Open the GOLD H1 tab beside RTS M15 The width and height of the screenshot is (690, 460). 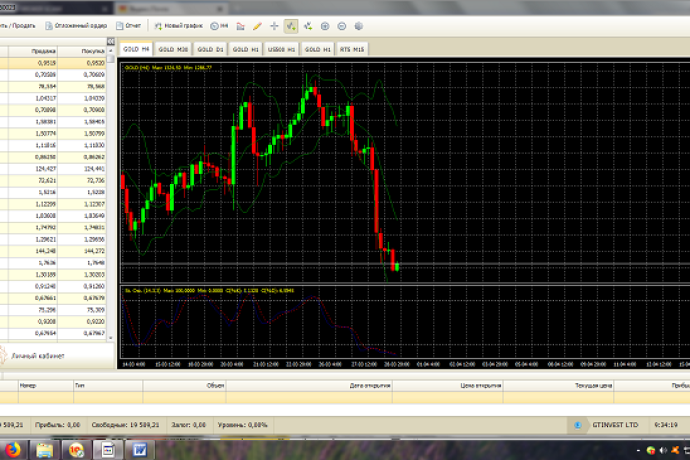point(317,49)
